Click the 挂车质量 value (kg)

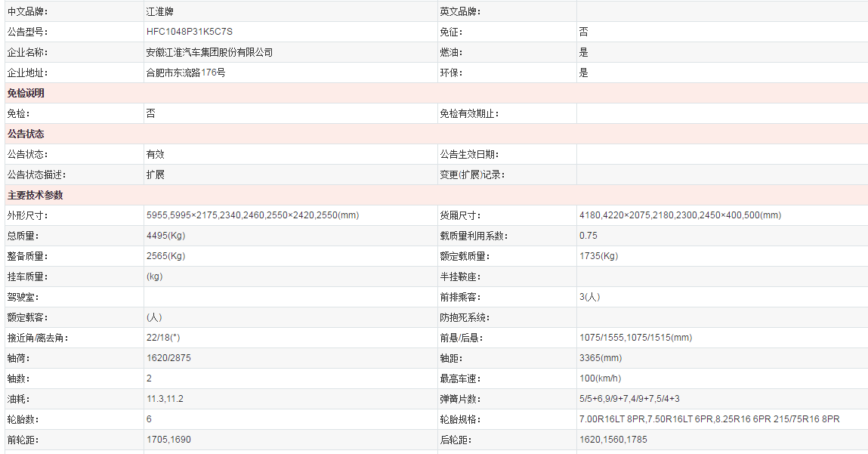154,276
